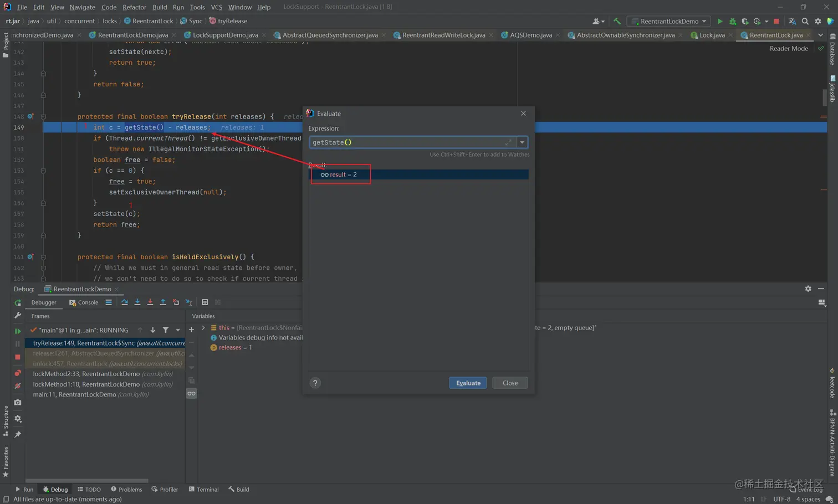
Task: Open the thread selector dropdown arrow
Action: (178, 330)
